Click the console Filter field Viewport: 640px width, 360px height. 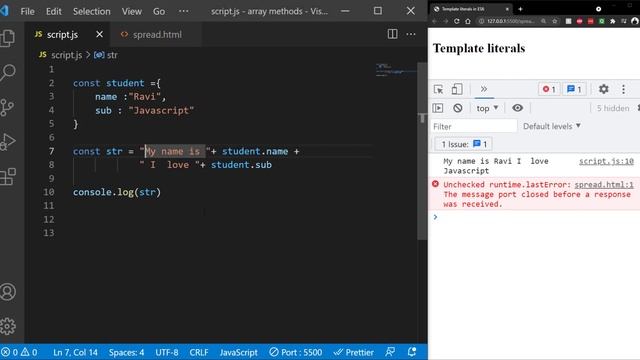(474, 127)
